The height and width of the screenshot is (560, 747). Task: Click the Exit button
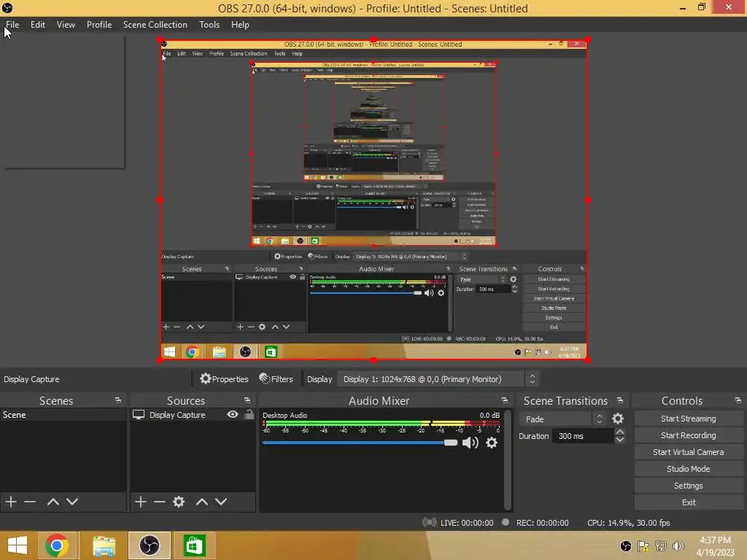pos(689,502)
